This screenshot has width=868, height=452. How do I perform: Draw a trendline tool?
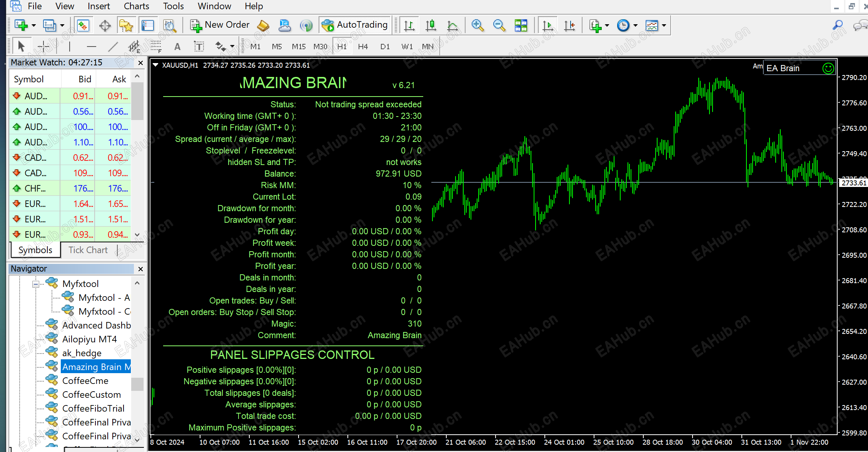tap(113, 47)
